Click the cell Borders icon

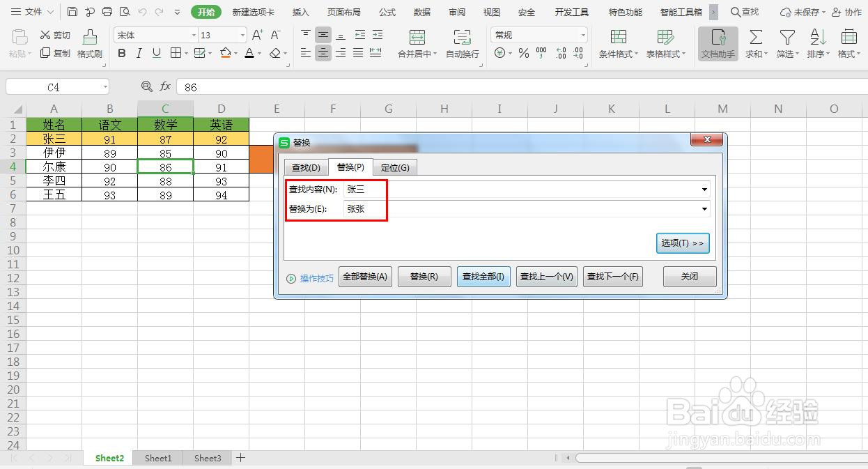(x=176, y=53)
